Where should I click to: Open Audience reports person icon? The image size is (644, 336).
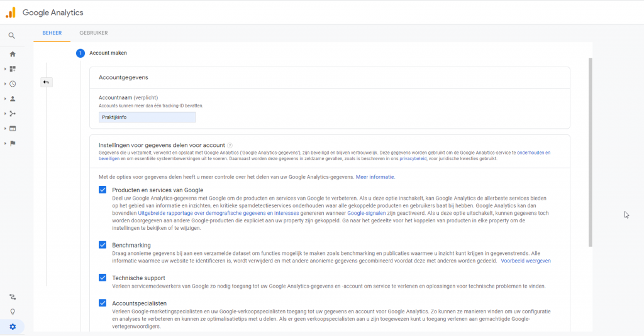[x=13, y=99]
